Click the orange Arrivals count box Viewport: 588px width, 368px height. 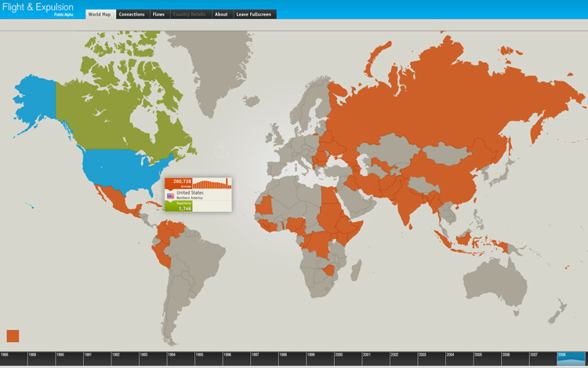coord(179,184)
